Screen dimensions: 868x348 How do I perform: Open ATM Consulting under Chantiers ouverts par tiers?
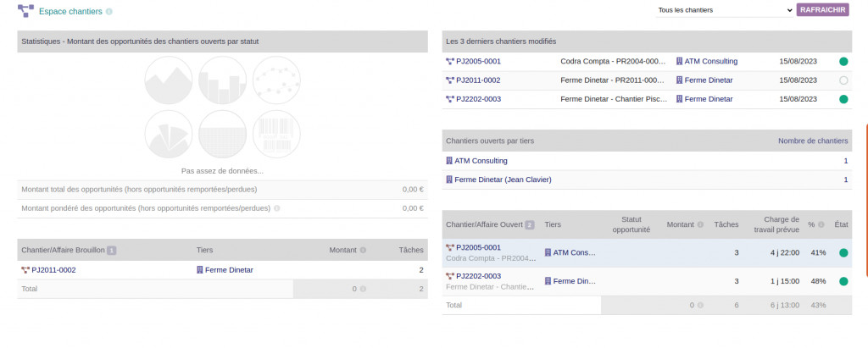click(481, 160)
